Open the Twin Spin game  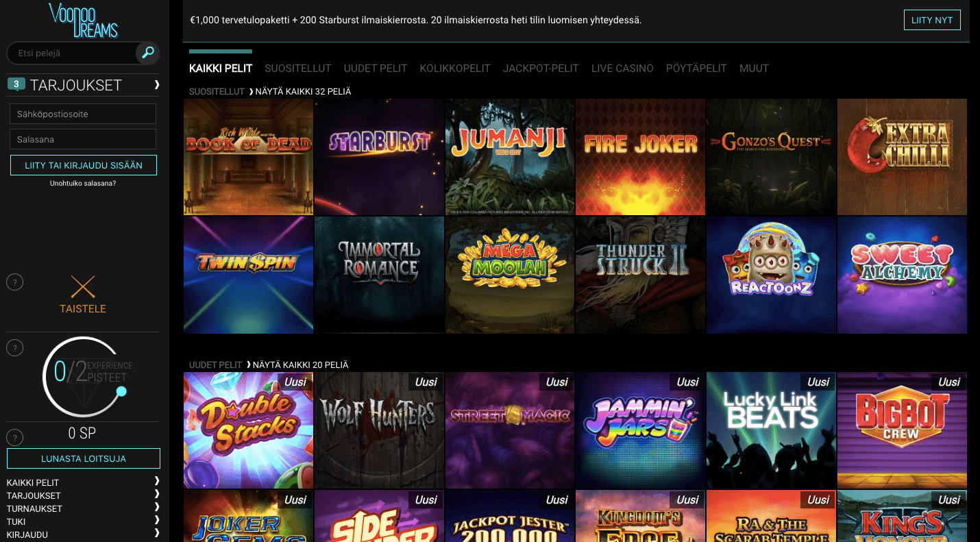coord(248,275)
